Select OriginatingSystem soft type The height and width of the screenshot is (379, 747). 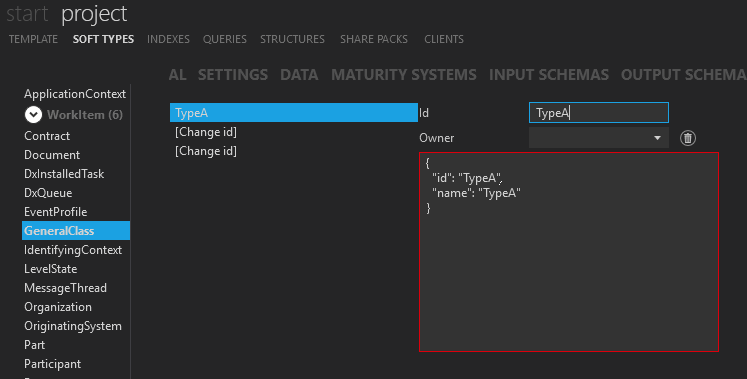[x=73, y=326]
